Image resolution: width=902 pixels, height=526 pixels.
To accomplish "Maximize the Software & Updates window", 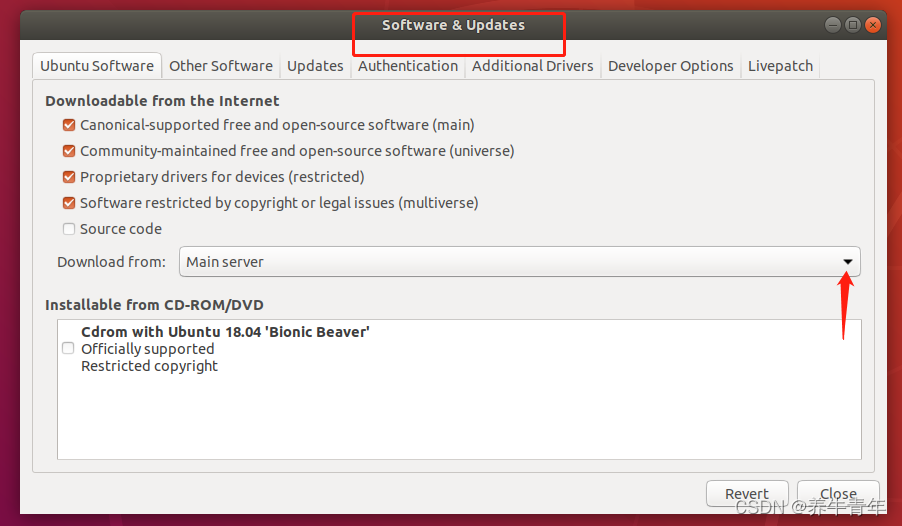I will [x=853, y=25].
